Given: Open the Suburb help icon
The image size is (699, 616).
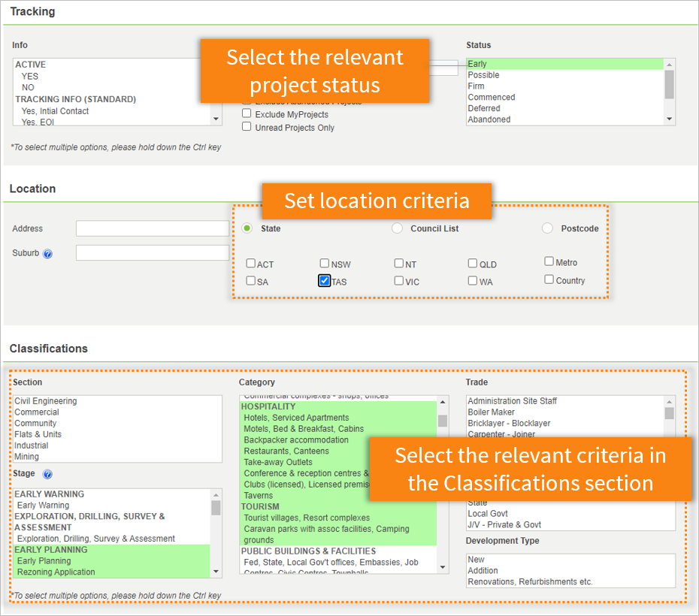Looking at the screenshot, I should [47, 253].
